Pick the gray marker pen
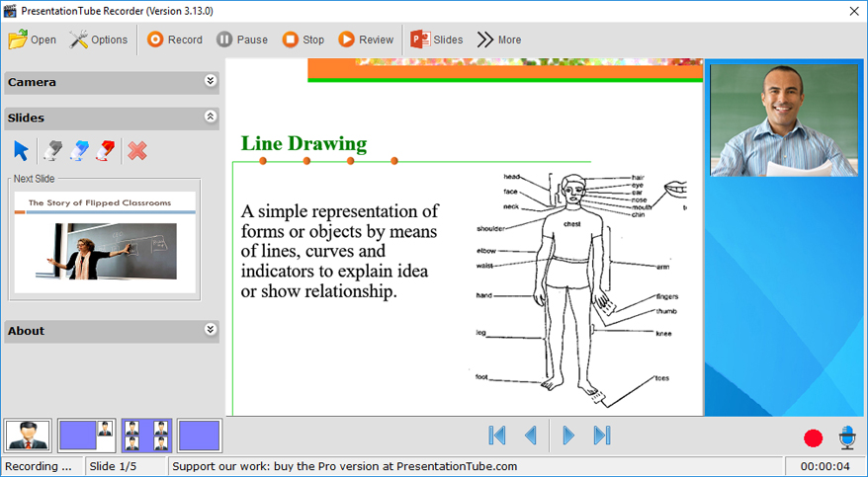868x477 pixels. pos(52,150)
